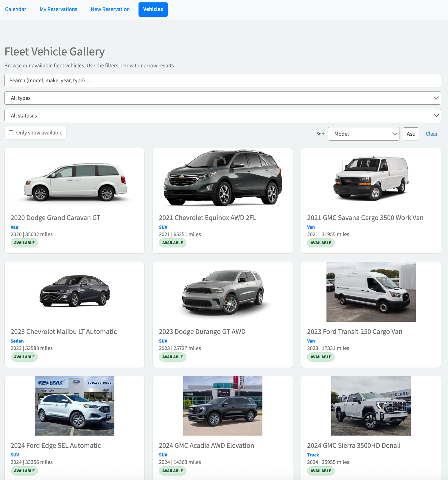Click the Clear filters link
The image size is (448, 480).
[x=431, y=134]
